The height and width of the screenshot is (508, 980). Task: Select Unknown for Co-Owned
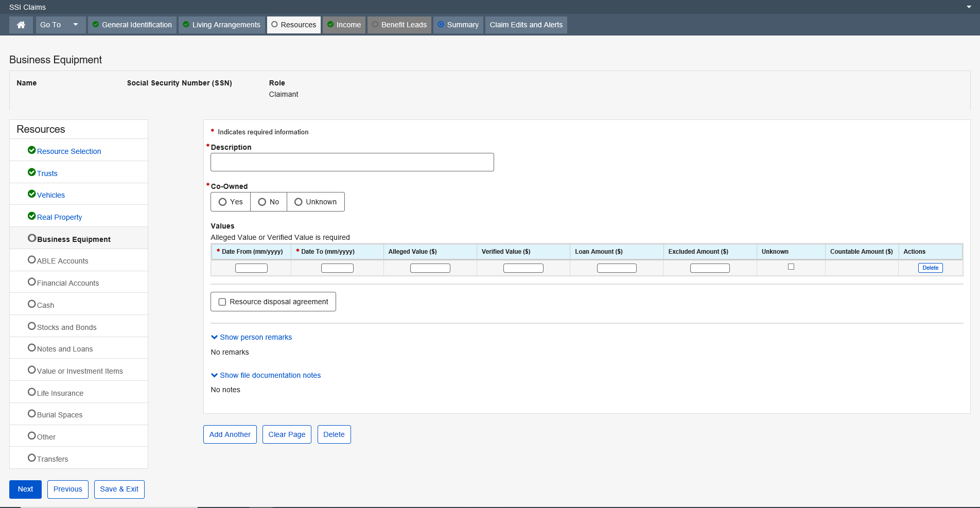click(299, 202)
